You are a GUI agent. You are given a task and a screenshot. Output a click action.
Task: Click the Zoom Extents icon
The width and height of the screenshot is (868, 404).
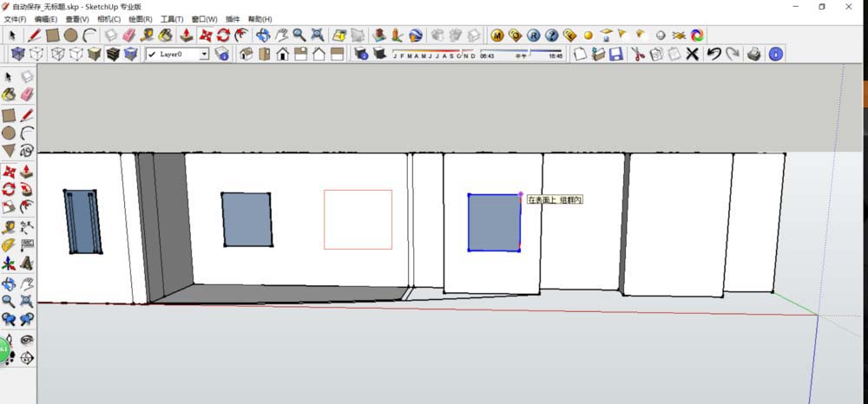318,36
